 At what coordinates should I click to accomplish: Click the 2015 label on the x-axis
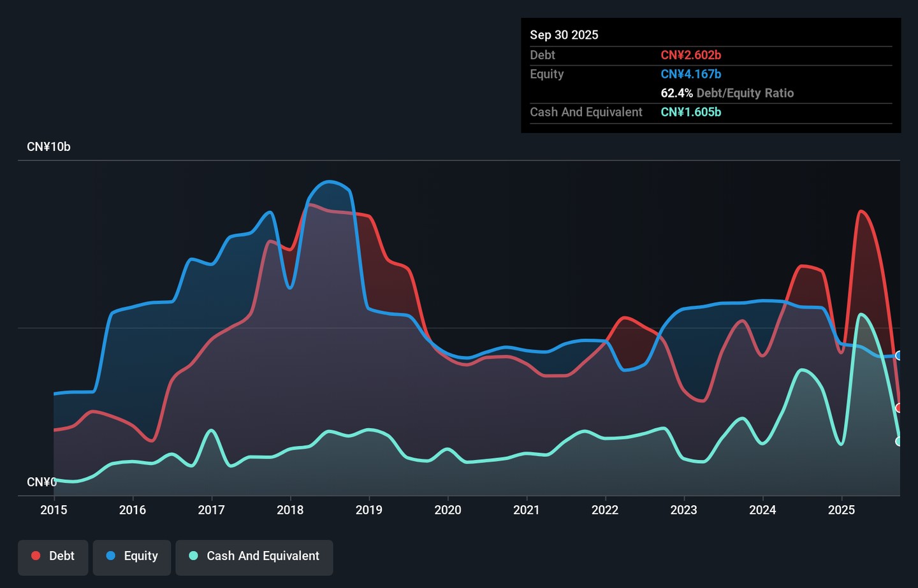54,510
